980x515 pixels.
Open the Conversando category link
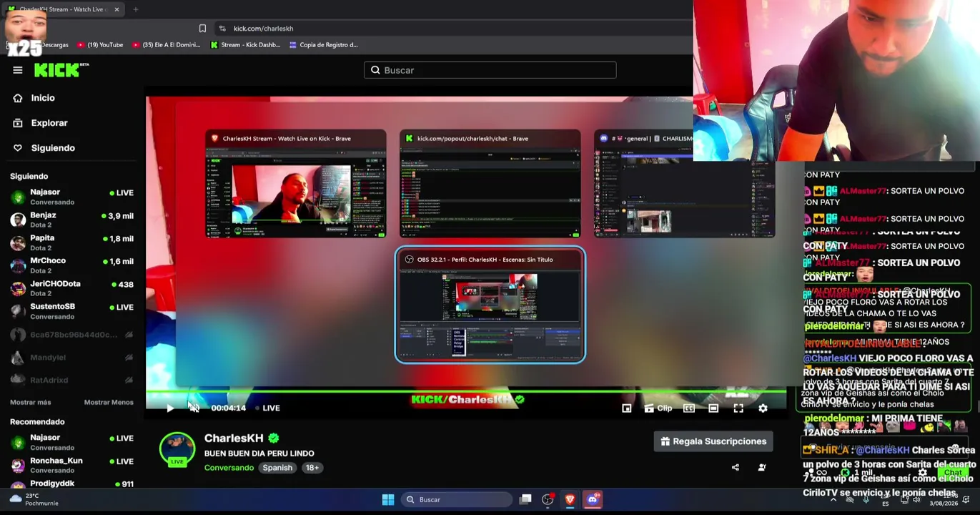click(229, 468)
